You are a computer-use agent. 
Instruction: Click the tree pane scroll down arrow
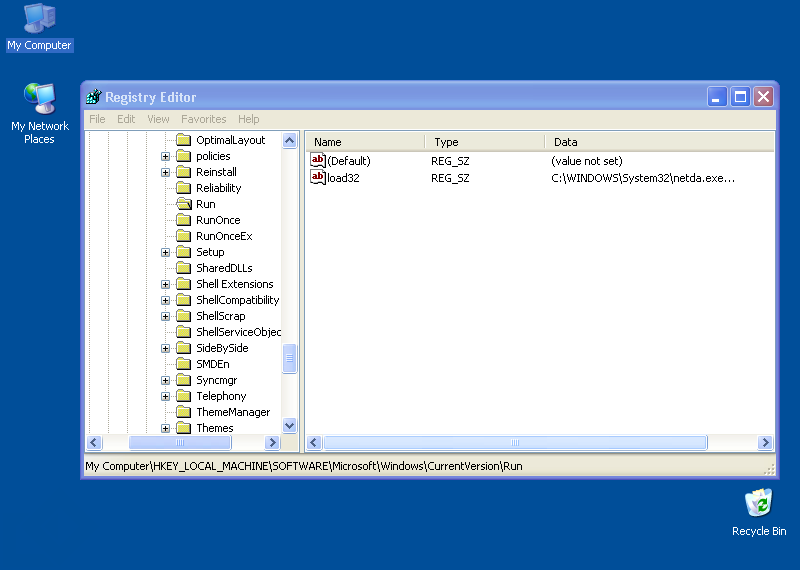[289, 425]
